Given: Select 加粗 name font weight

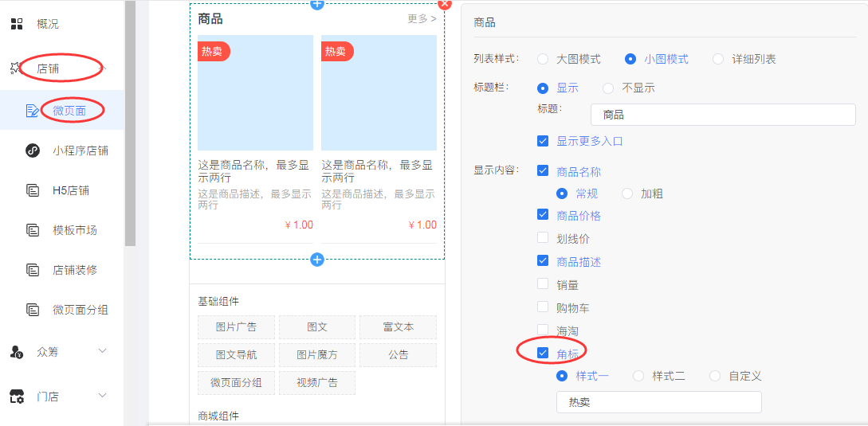Looking at the screenshot, I should (627, 193).
